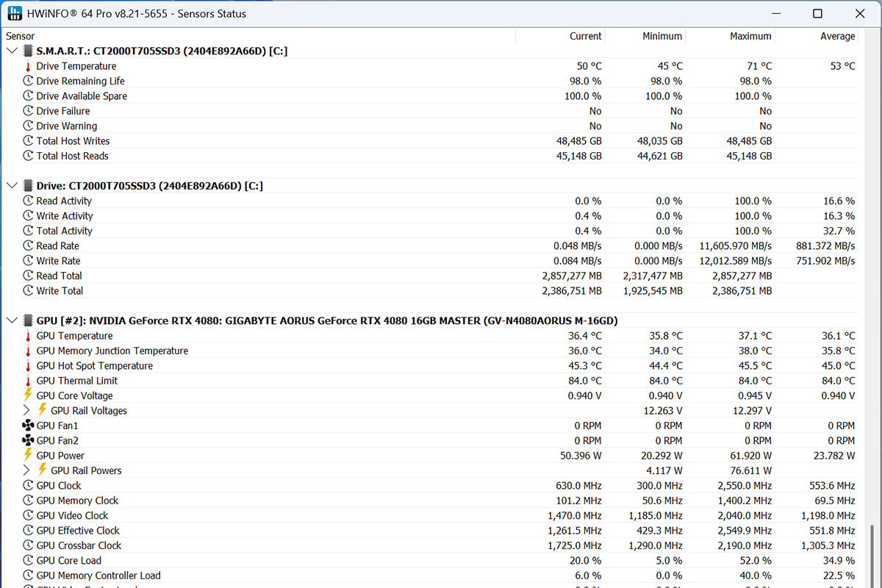The width and height of the screenshot is (882, 588).
Task: Select the GPU Video Clock row label
Action: [x=73, y=515]
